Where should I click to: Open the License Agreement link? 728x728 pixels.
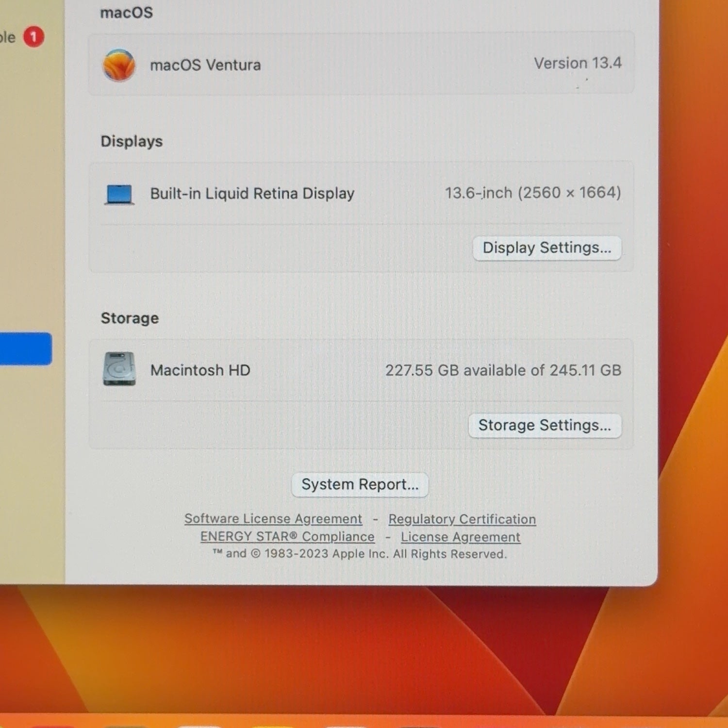460,537
